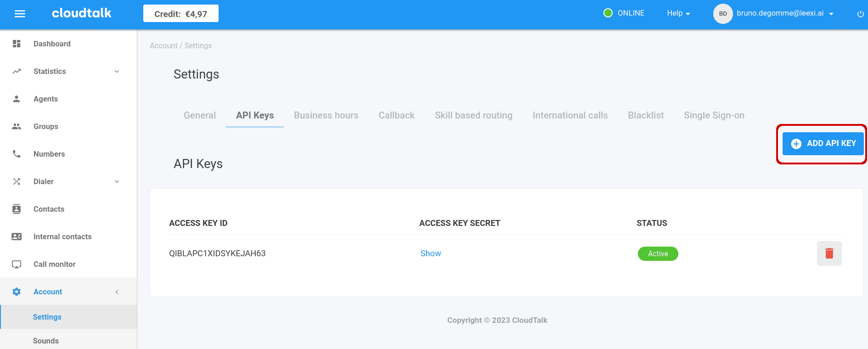Click the cloudtalk logo
This screenshot has width=868, height=349.
82,13
